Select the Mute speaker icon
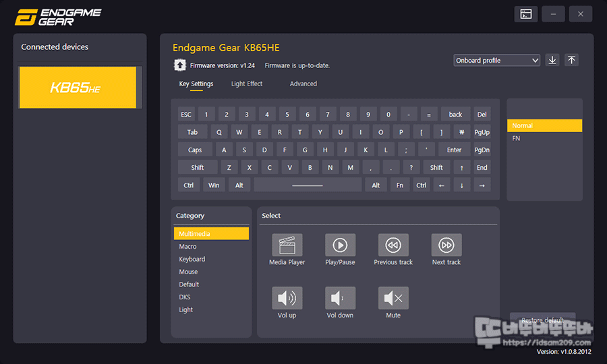 click(393, 298)
